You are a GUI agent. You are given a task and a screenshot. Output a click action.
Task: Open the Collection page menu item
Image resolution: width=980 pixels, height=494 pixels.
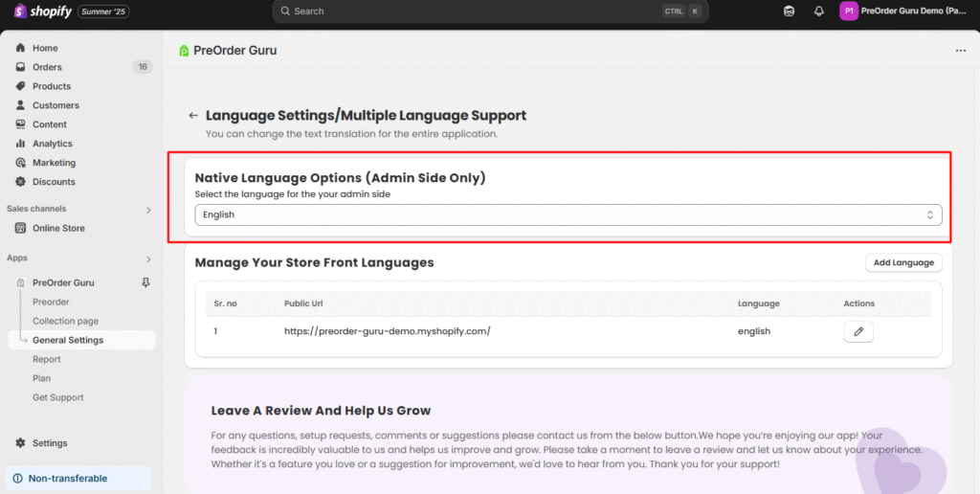64,321
